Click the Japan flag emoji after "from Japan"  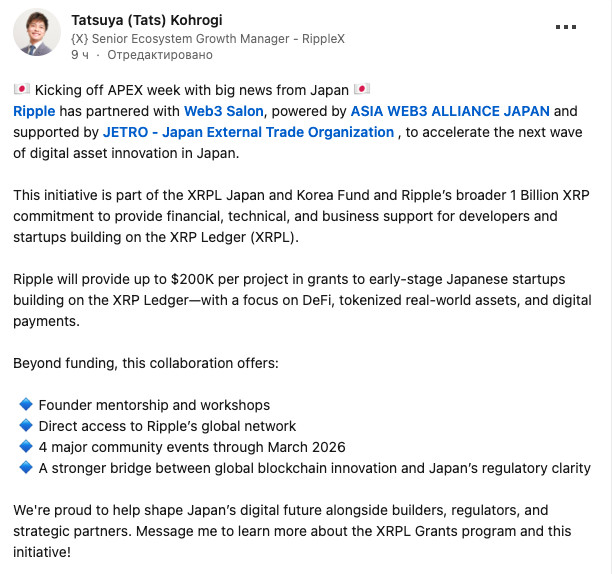click(x=362, y=90)
